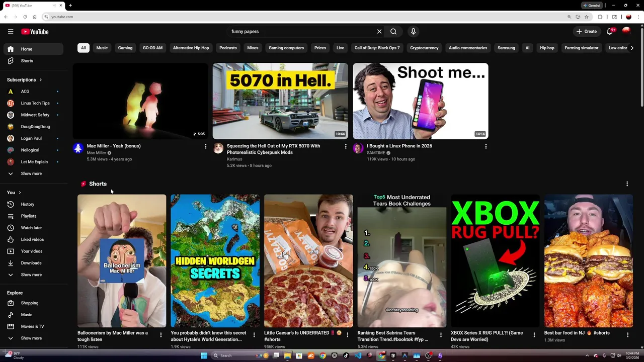Open the Subscriptions section chevron
This screenshot has height=362, width=644.
(x=40, y=80)
